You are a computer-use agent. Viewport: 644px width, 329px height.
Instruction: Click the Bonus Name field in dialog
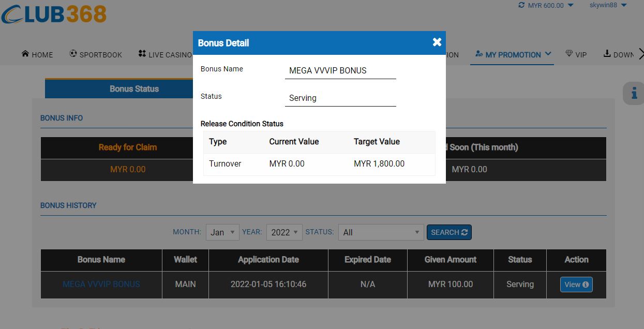point(340,70)
